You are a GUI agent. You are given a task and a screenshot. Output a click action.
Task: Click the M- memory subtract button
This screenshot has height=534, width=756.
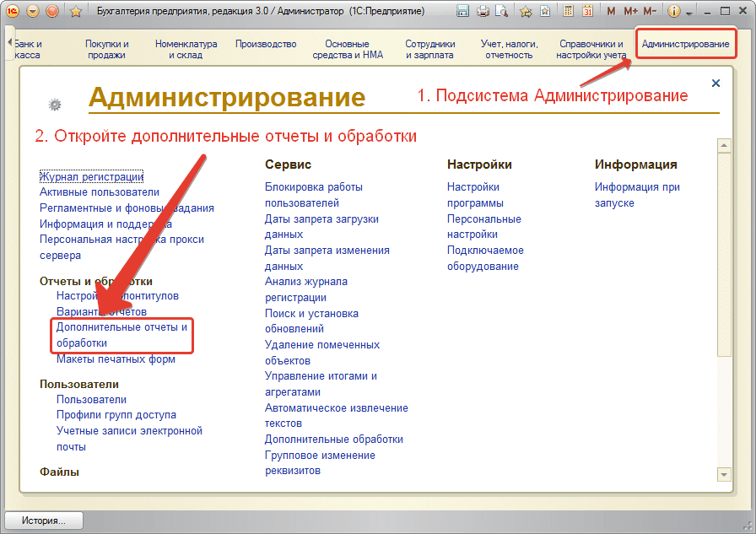pyautogui.click(x=651, y=11)
